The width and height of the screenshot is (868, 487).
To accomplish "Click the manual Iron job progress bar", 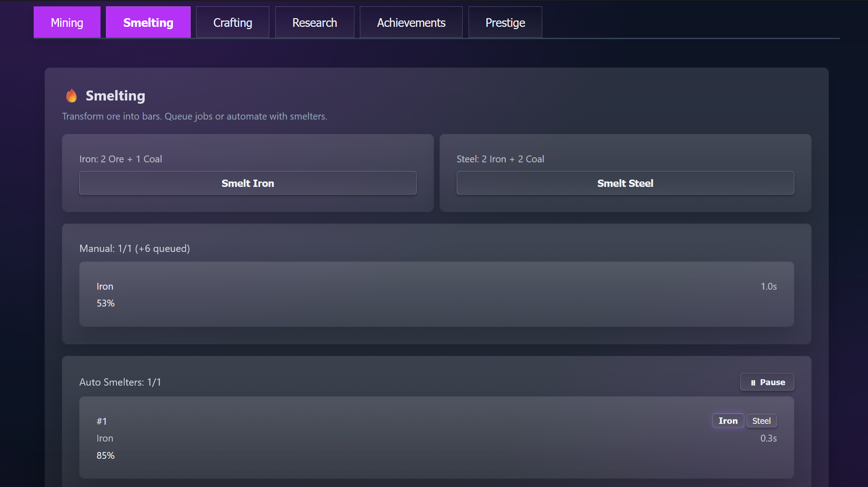I will [437, 294].
